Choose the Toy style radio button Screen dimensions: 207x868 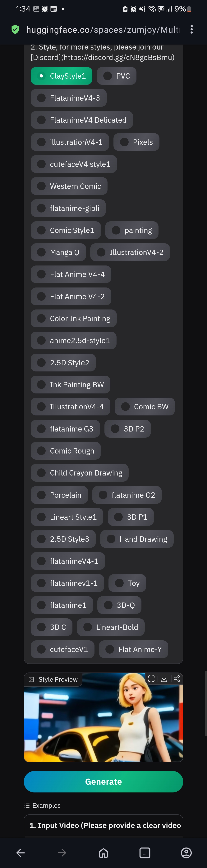tap(127, 583)
